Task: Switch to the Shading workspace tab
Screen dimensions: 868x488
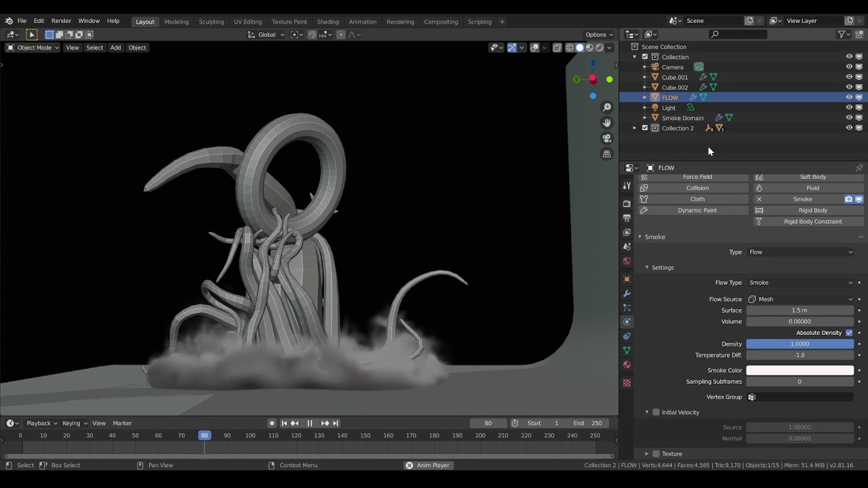Action: [x=328, y=22]
